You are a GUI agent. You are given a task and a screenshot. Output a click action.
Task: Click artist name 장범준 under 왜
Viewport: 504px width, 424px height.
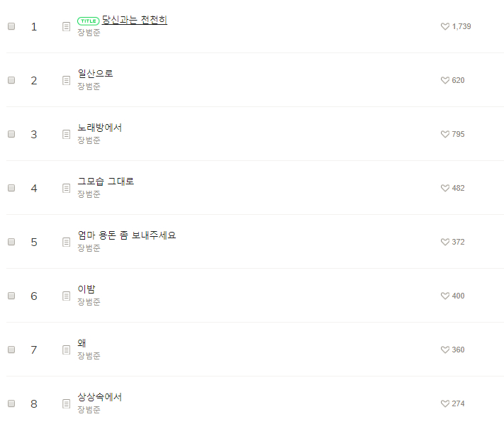tap(89, 356)
